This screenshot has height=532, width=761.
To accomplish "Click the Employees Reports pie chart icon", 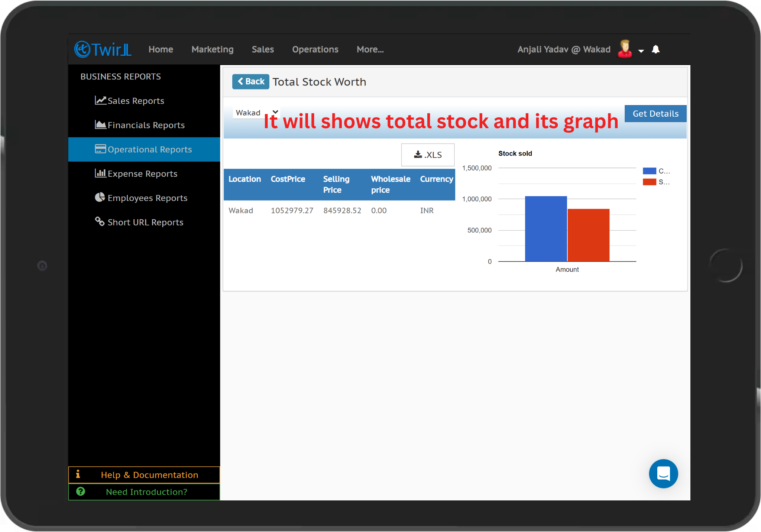I will tap(100, 197).
